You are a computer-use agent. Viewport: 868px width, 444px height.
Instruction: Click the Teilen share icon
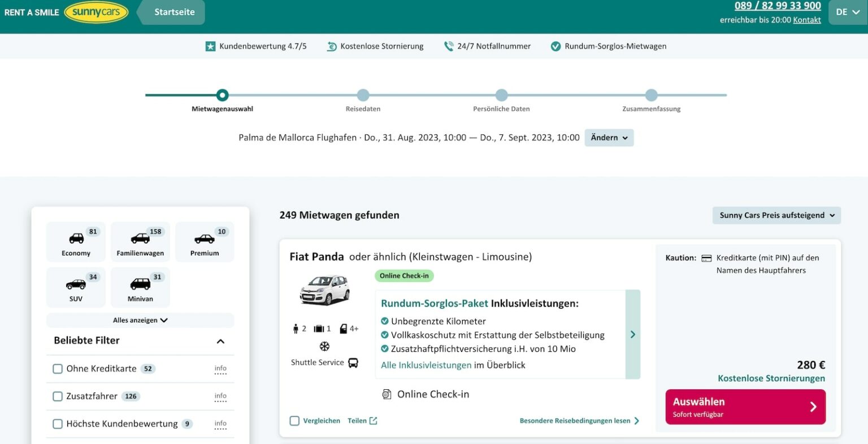(373, 421)
